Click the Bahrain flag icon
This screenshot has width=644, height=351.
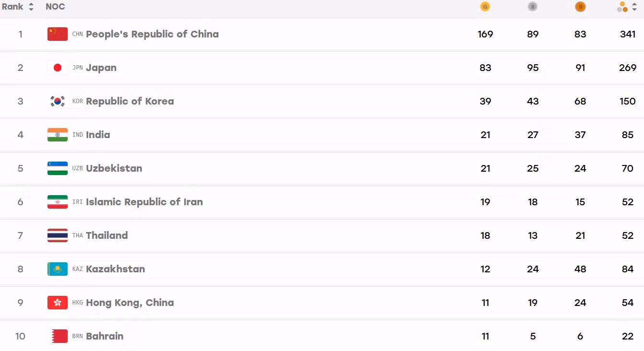tap(58, 336)
